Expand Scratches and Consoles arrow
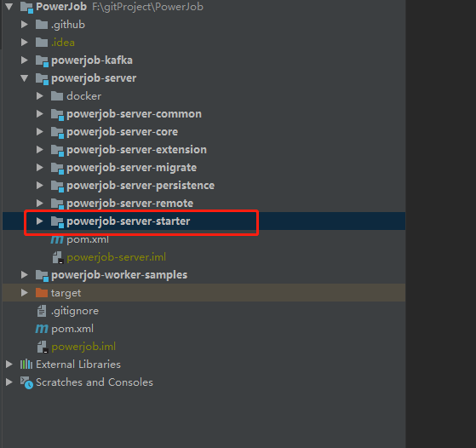 [x=9, y=382]
